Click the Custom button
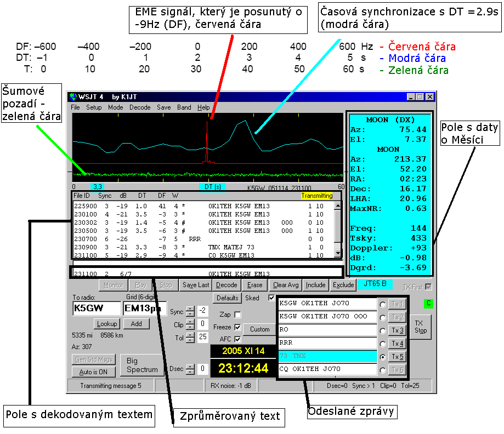504x434 pixels. click(x=260, y=329)
